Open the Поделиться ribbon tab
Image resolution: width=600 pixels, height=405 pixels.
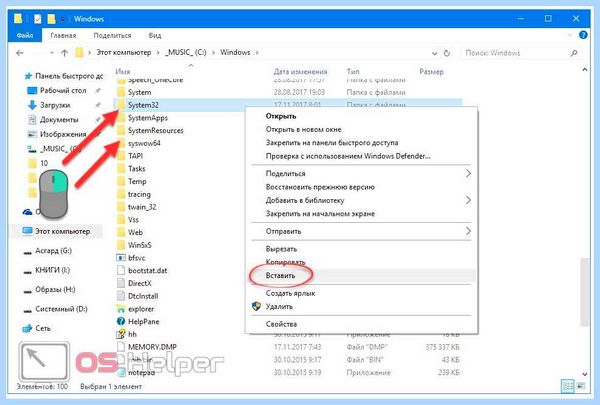tap(112, 35)
